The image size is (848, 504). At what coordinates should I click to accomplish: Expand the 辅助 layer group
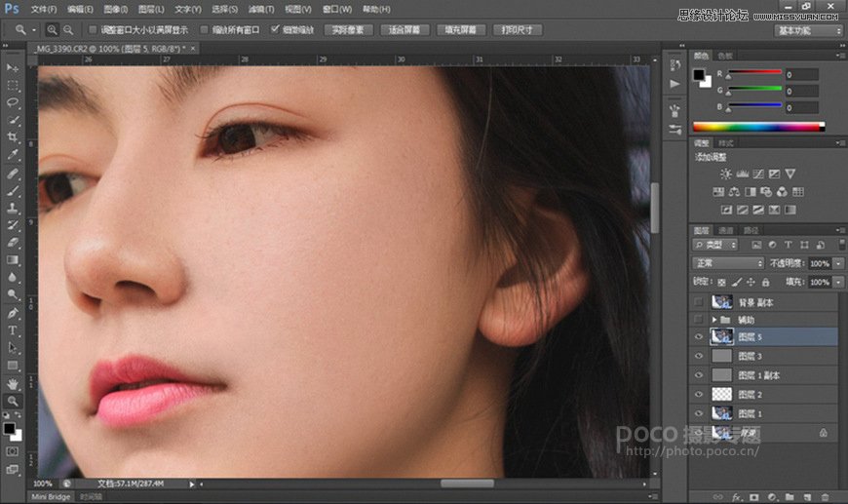pos(714,320)
